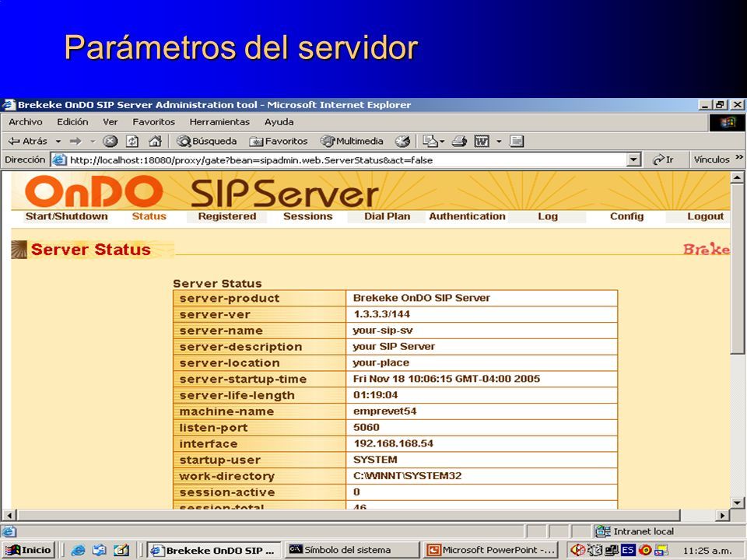Image resolution: width=747 pixels, height=560 pixels.
Task: Open the Dial Plan tab
Action: click(x=387, y=216)
